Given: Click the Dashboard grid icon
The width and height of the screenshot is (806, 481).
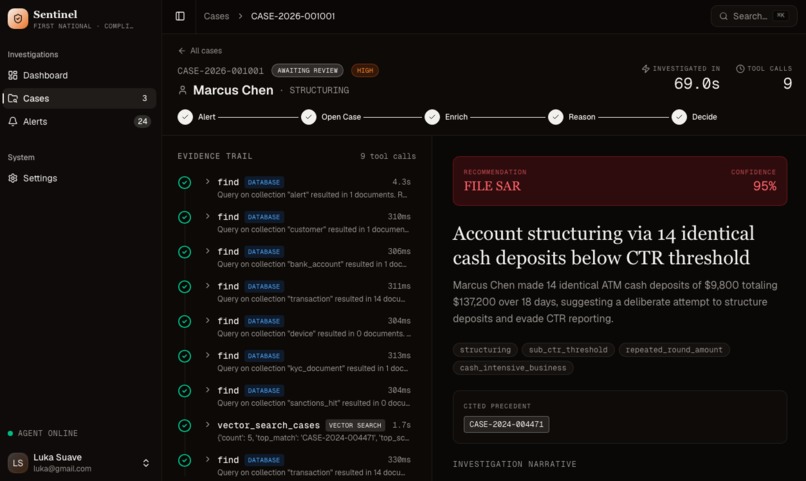Looking at the screenshot, I should pos(13,75).
